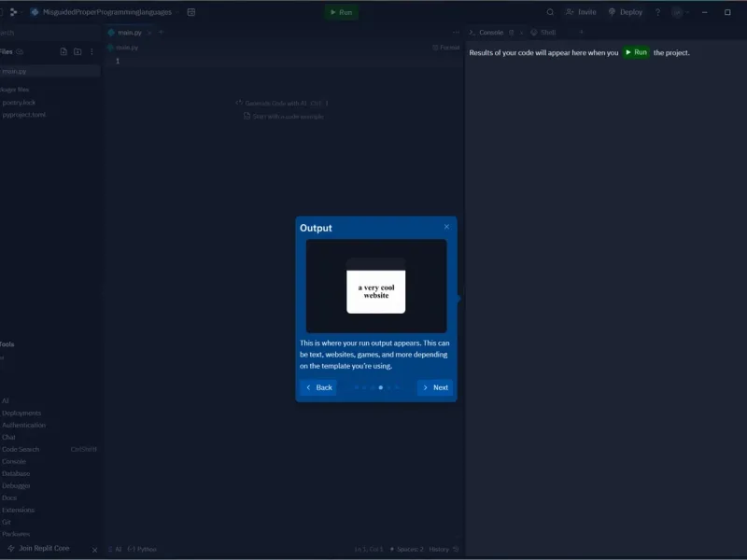
Task: Click the active tutorial progress dot
Action: (381, 387)
